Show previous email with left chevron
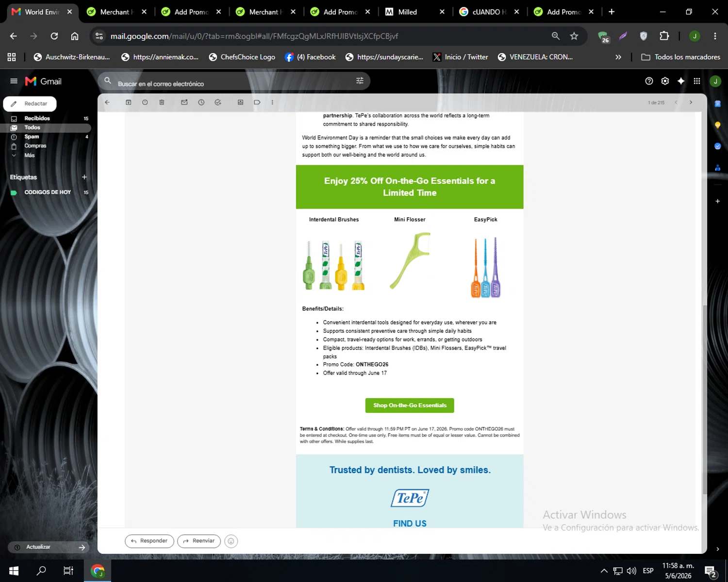The image size is (728, 582). click(x=676, y=102)
